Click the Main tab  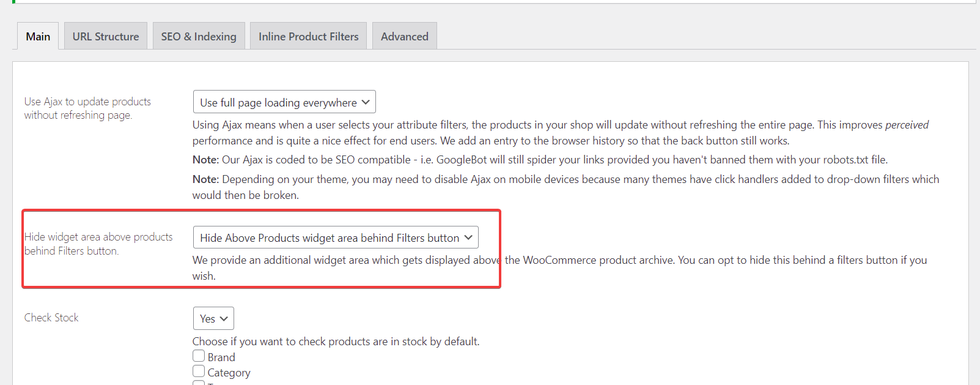coord(37,36)
